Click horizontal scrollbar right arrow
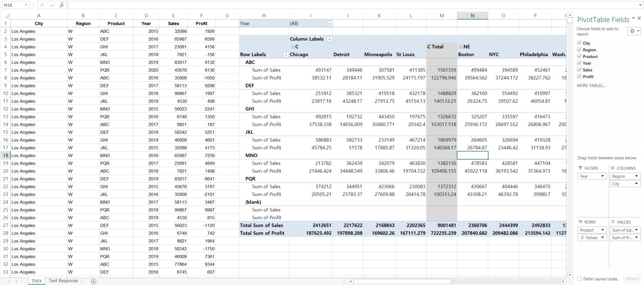The height and width of the screenshot is (285, 644). click(563, 281)
